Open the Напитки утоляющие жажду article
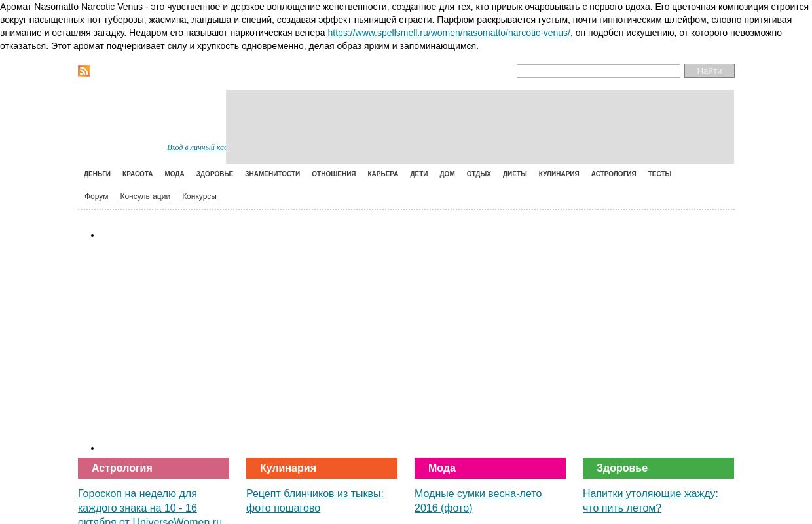This screenshot has height=524, width=812. (x=650, y=500)
